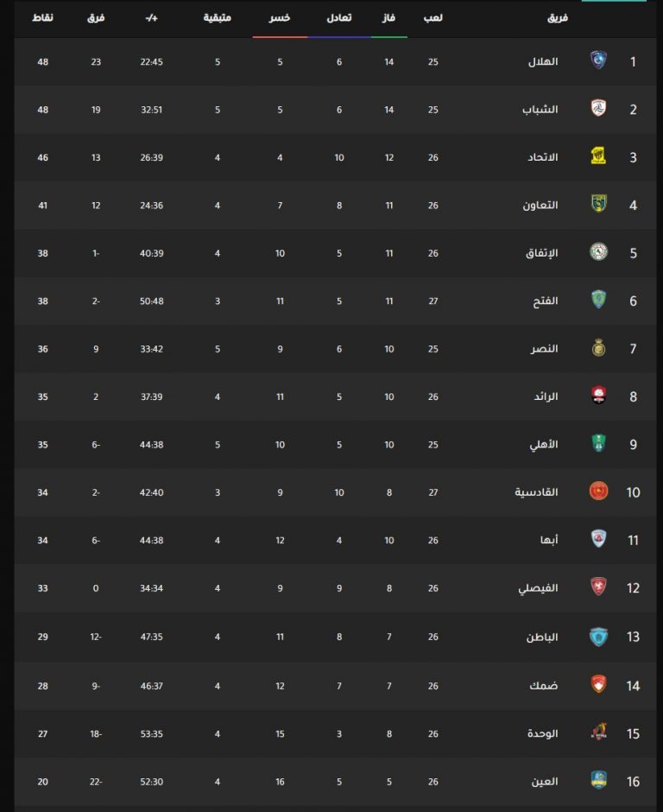Viewport: 663px width, 812px height.
Task: Select the الوحدة team row name
Action: [543, 733]
